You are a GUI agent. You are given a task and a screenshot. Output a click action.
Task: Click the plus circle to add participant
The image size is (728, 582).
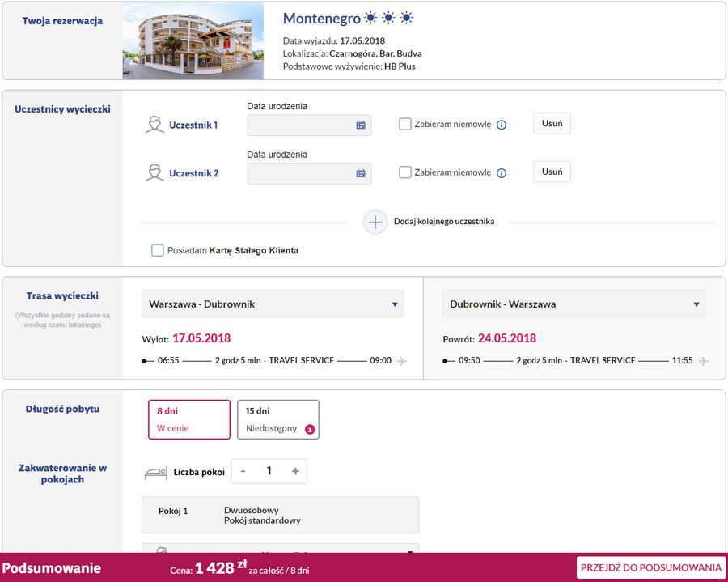(x=375, y=222)
